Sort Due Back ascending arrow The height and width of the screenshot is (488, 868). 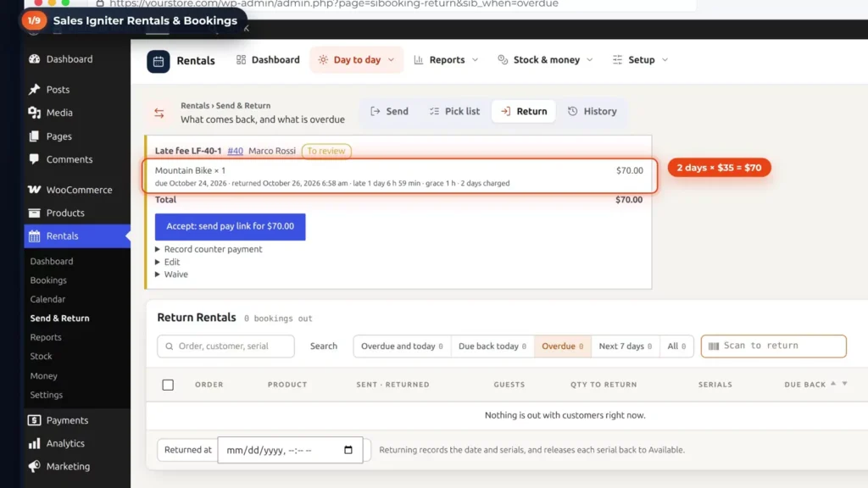coord(833,384)
